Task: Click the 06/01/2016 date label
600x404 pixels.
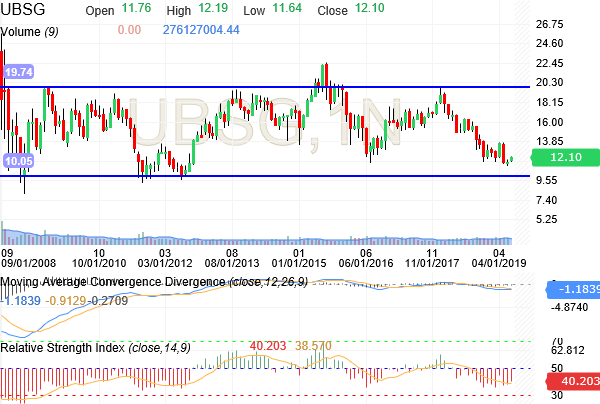Action: pos(366,263)
